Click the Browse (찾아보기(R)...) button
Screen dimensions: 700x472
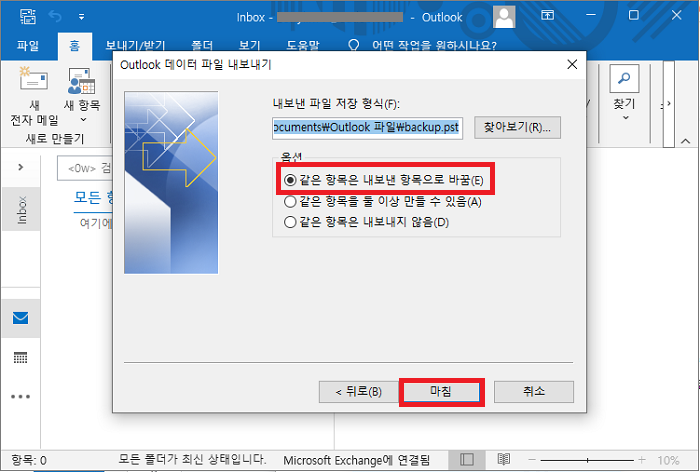pyautogui.click(x=517, y=127)
